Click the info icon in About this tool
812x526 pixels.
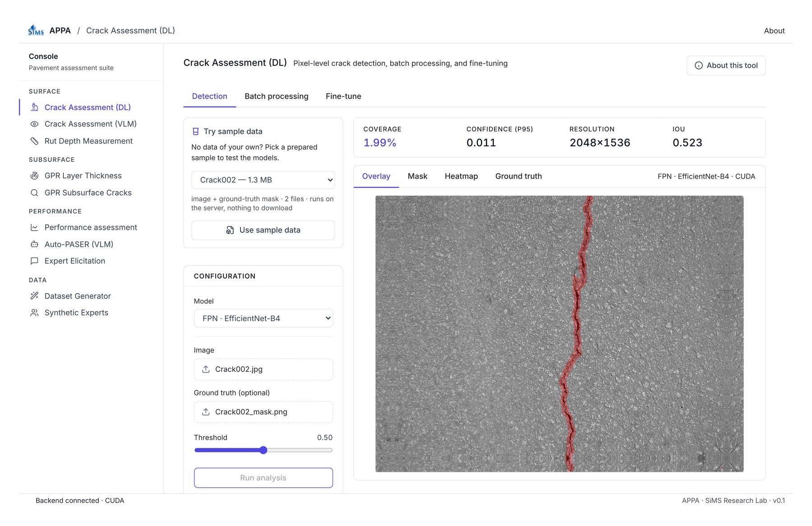point(699,65)
